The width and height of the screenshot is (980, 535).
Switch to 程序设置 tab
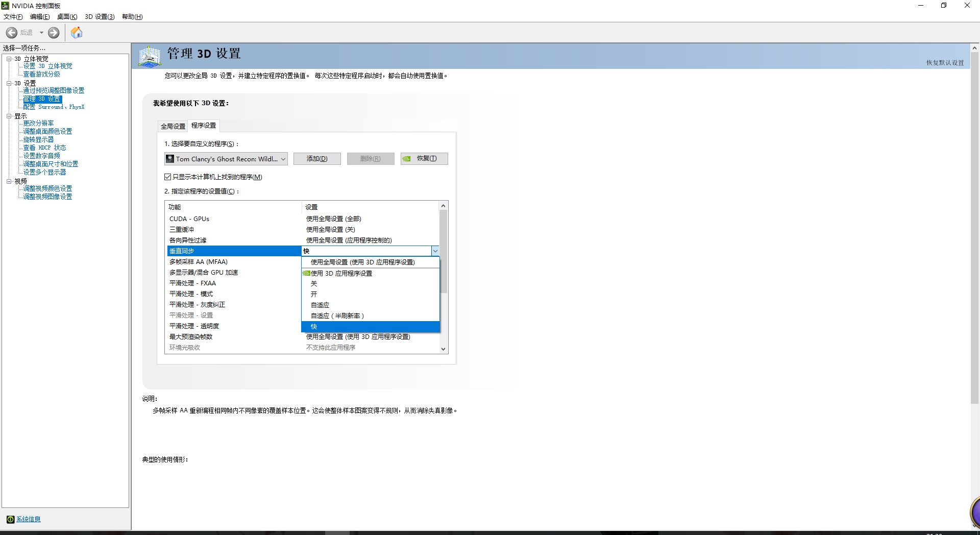pyautogui.click(x=204, y=125)
